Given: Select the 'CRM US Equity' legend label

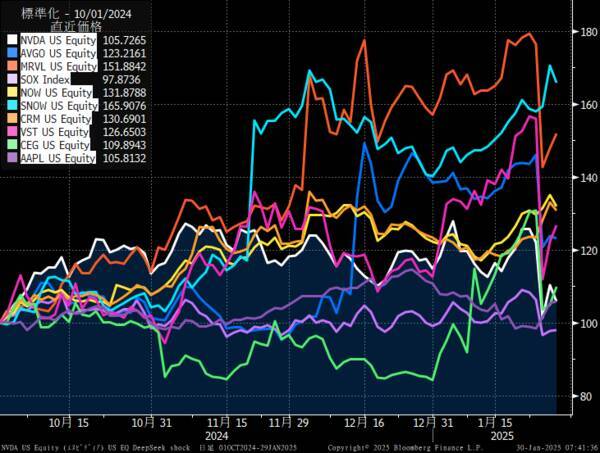Looking at the screenshot, I should tap(56, 119).
